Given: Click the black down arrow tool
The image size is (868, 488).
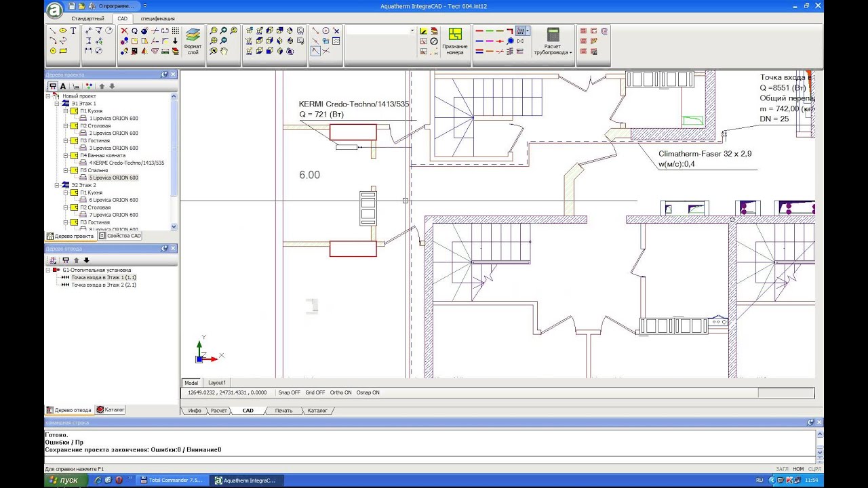Looking at the screenshot, I should [x=175, y=41].
